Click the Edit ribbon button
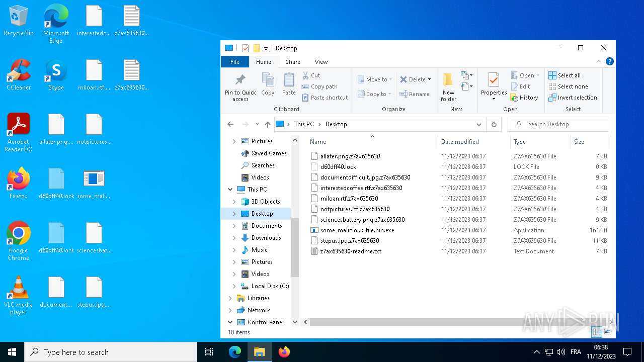Viewport: 644px width, 362px height. point(521,86)
